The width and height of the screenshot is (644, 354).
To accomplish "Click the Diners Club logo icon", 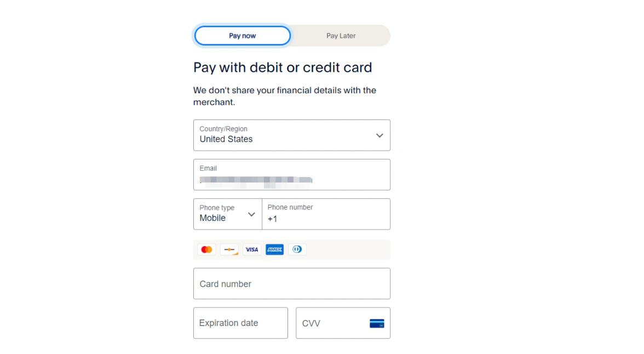I will [297, 250].
